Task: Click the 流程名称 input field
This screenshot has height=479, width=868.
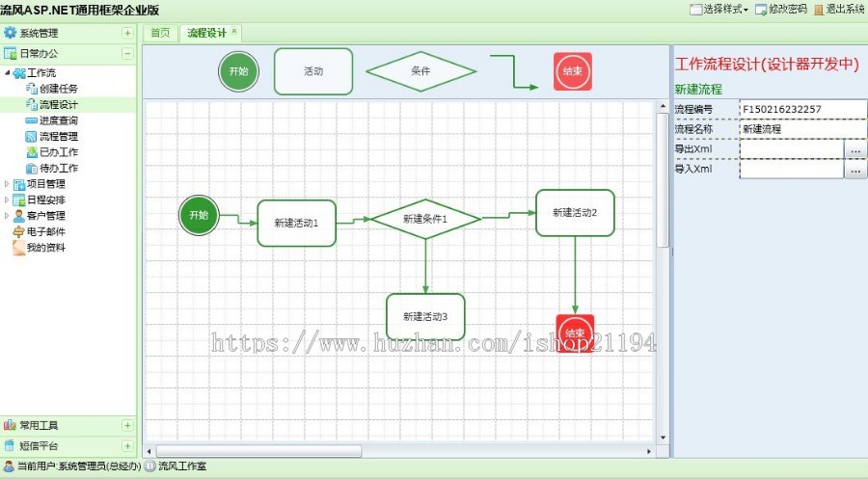Action: 803,129
